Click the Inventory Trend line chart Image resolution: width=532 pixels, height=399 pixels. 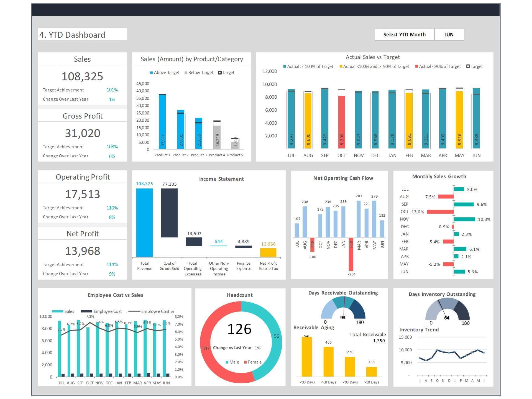coord(451,355)
